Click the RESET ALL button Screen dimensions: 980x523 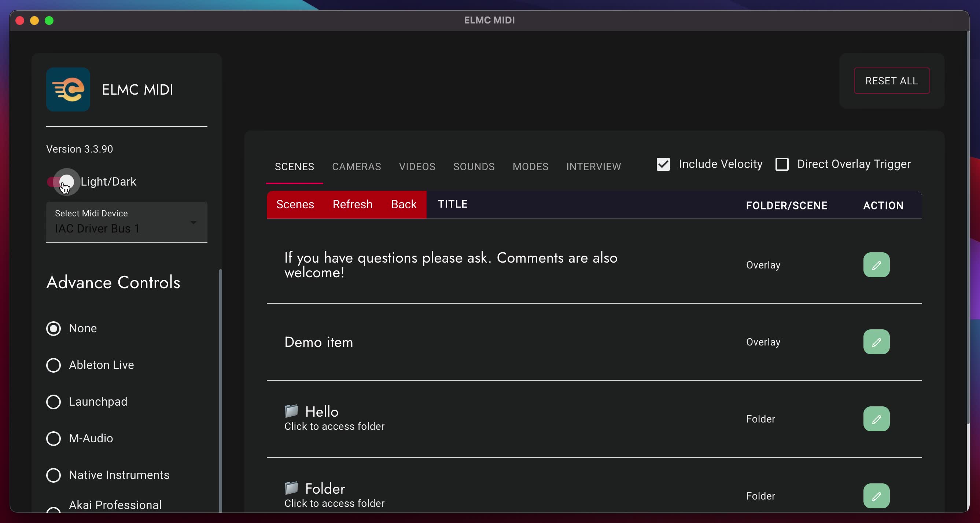click(891, 81)
